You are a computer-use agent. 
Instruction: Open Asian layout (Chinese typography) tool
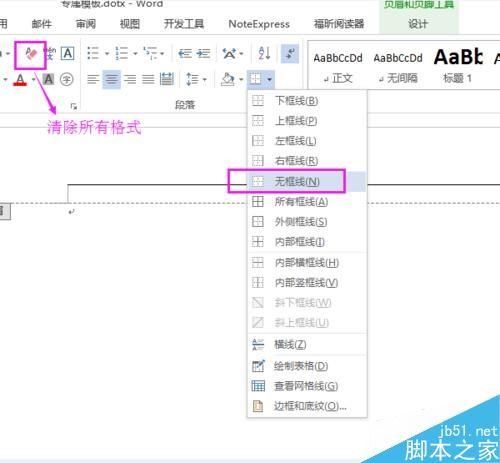click(x=229, y=53)
